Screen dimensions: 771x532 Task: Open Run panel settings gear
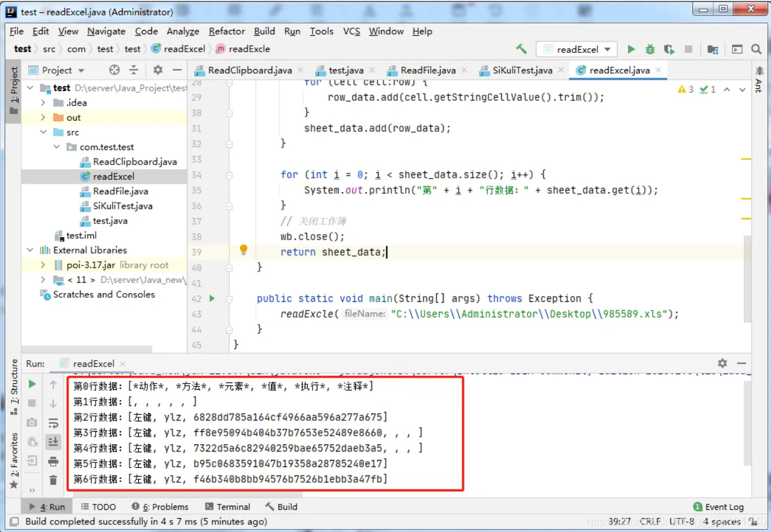click(x=722, y=363)
